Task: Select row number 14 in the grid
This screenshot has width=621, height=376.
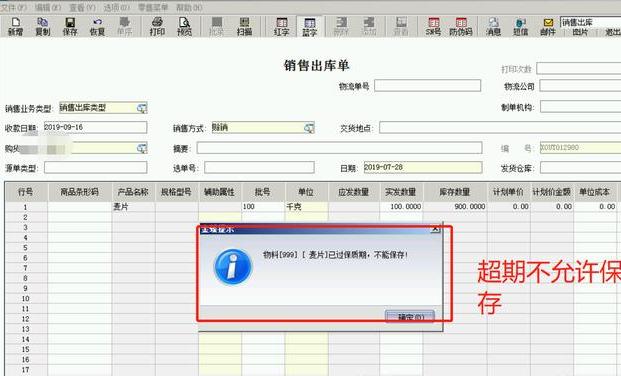Action: pyautogui.click(x=26, y=339)
